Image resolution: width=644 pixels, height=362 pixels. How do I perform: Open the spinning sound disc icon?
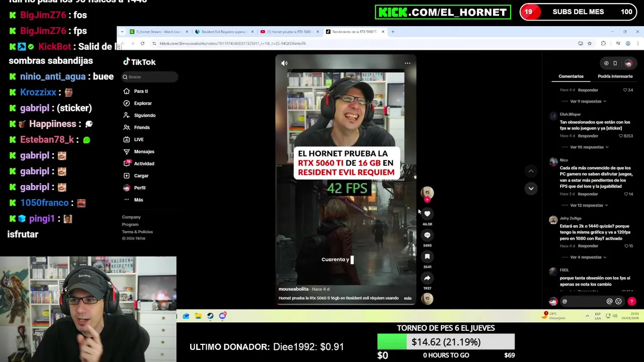click(427, 299)
